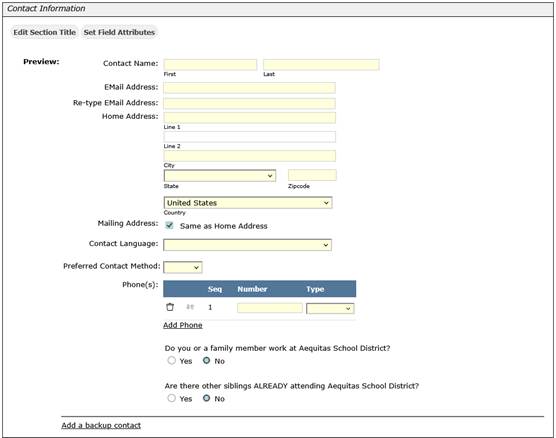Screen dimensions: 556x438
Task: Select Yes for siblings already attending
Action: 172,398
